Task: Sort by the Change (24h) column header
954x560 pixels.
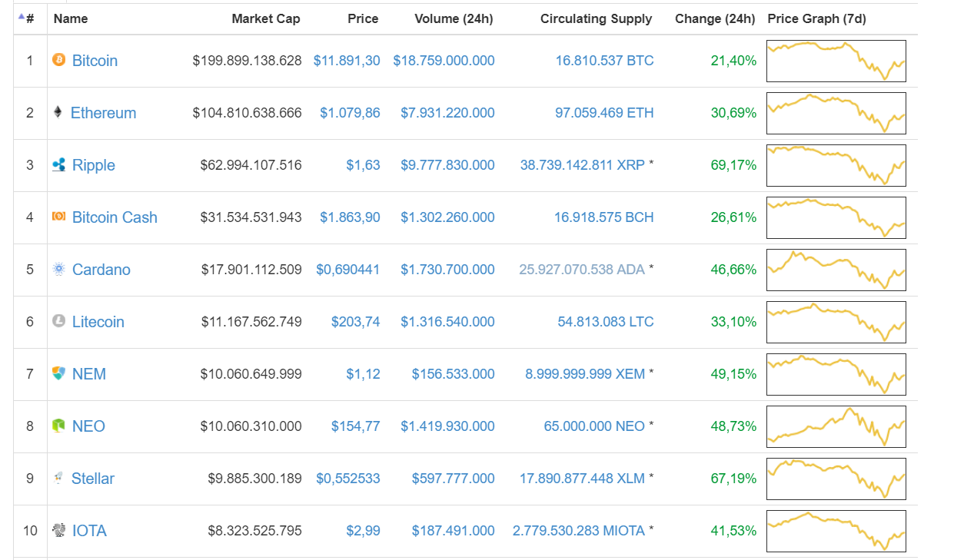Action: pyautogui.click(x=715, y=18)
